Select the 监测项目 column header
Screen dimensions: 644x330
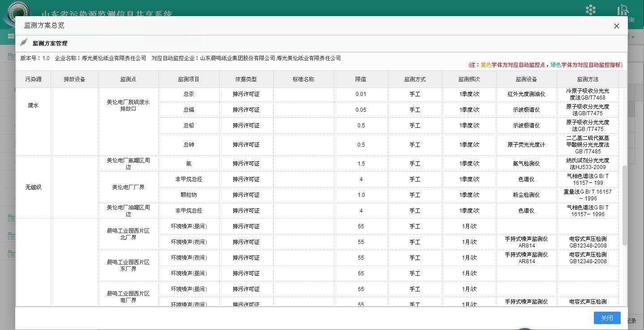point(189,78)
